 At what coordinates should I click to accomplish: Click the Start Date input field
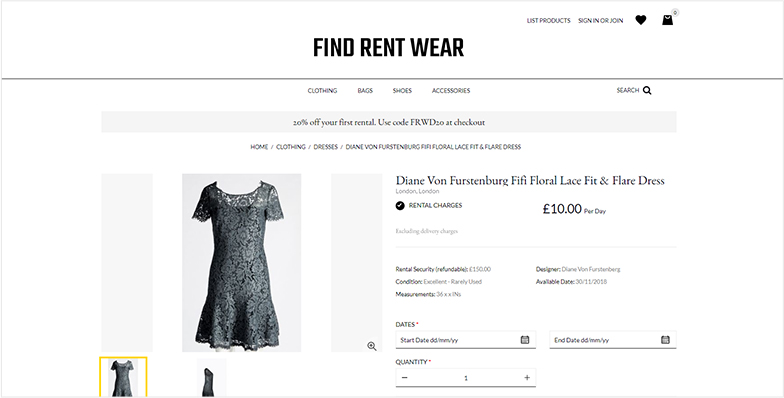pos(466,340)
